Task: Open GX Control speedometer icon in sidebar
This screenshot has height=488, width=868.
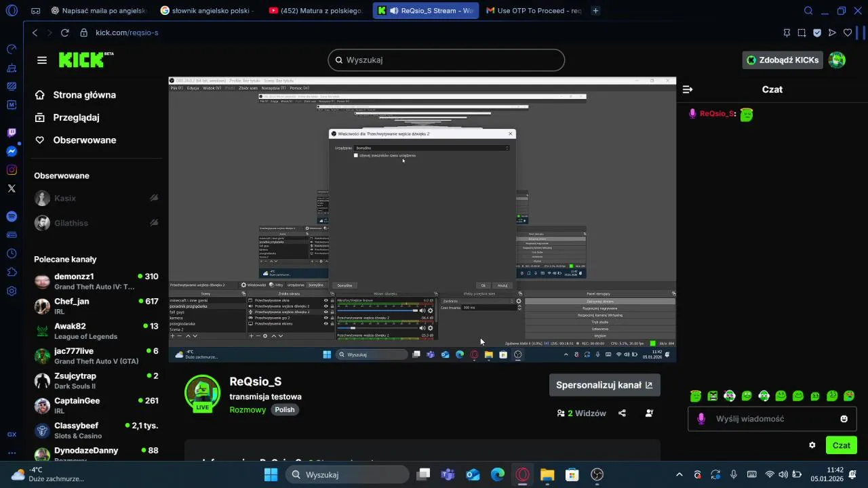Action: tap(12, 49)
